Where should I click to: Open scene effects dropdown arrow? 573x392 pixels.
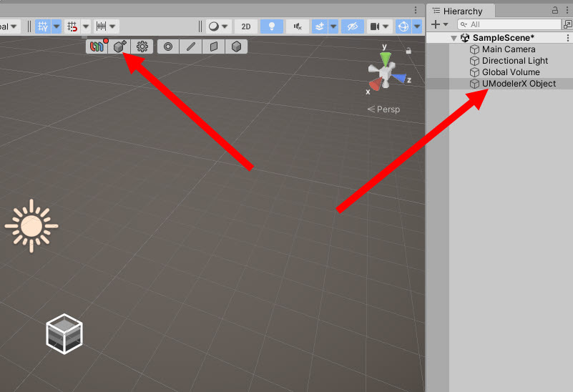click(x=333, y=26)
